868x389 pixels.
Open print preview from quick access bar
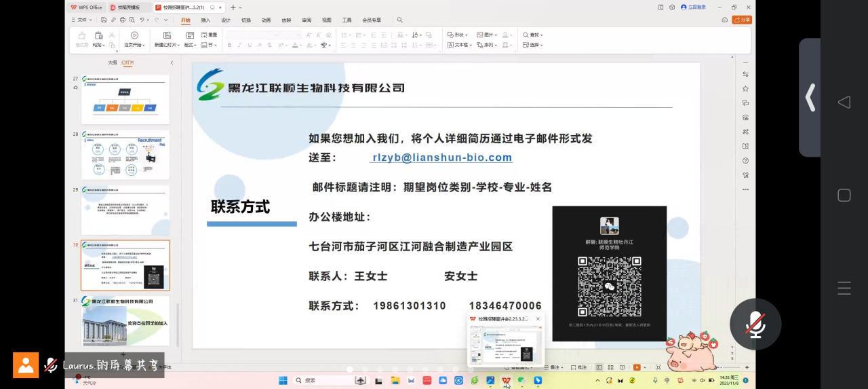(x=132, y=20)
